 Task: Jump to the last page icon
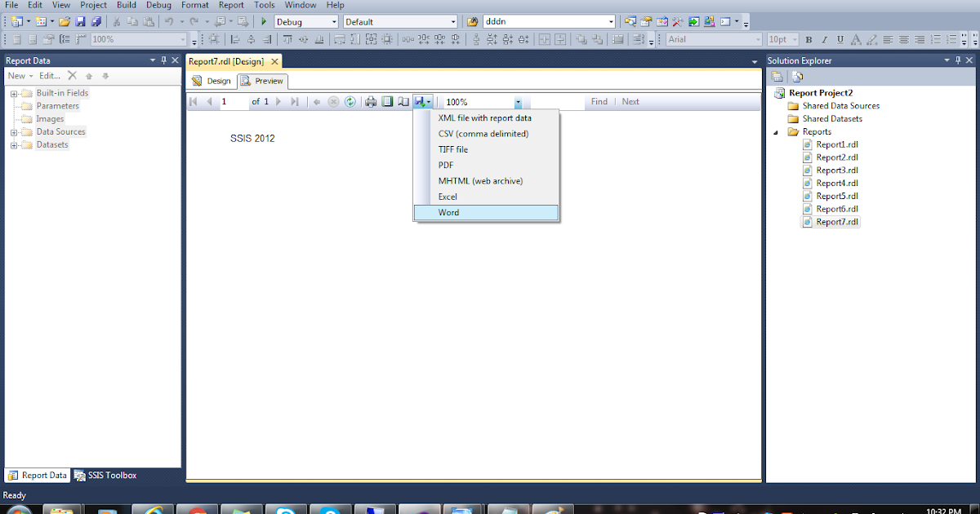tap(295, 101)
